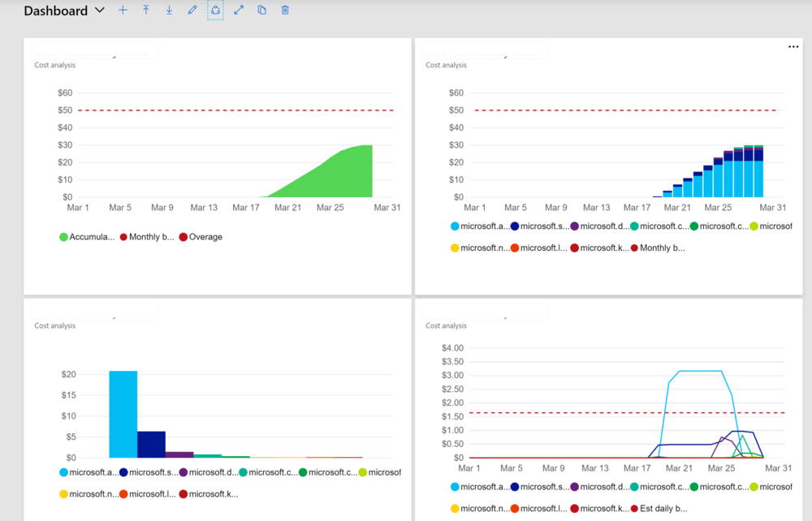
Task: Click the clone dashboard copy icon
Action: click(260, 10)
